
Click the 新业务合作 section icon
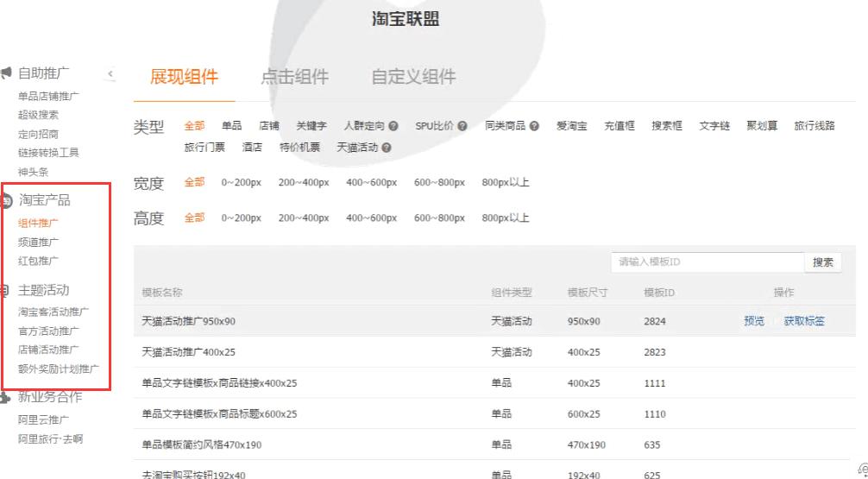click(x=5, y=396)
